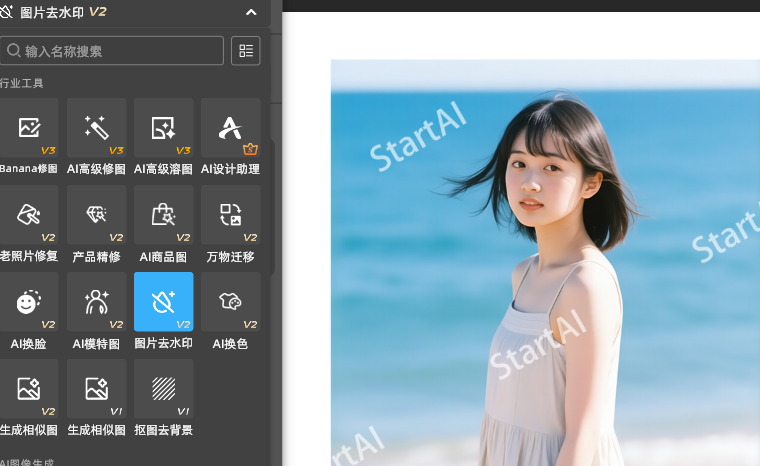Collapse the 图片去水印 V2 panel
This screenshot has width=760, height=466.
(x=251, y=12)
